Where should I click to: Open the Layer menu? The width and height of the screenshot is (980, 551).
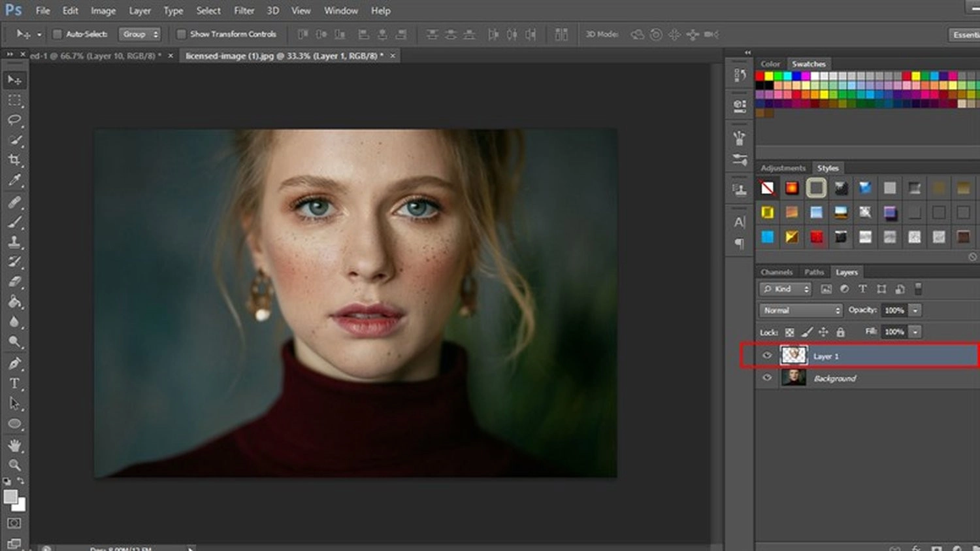(139, 10)
